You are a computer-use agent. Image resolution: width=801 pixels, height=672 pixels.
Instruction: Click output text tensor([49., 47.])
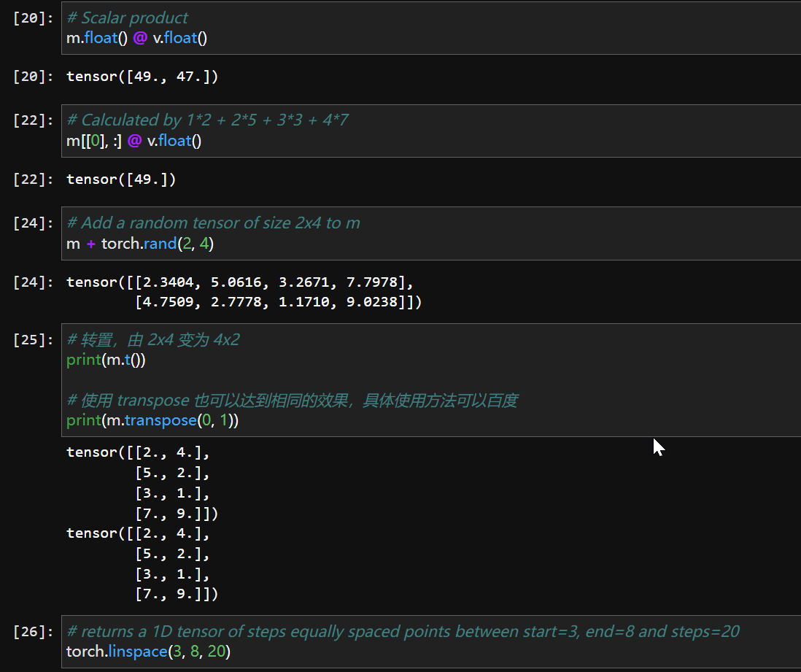(x=142, y=77)
